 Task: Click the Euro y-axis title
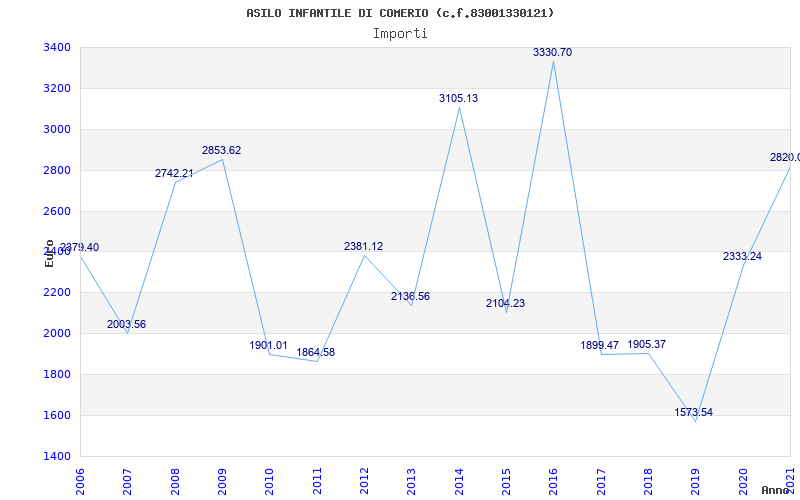tap(49, 253)
